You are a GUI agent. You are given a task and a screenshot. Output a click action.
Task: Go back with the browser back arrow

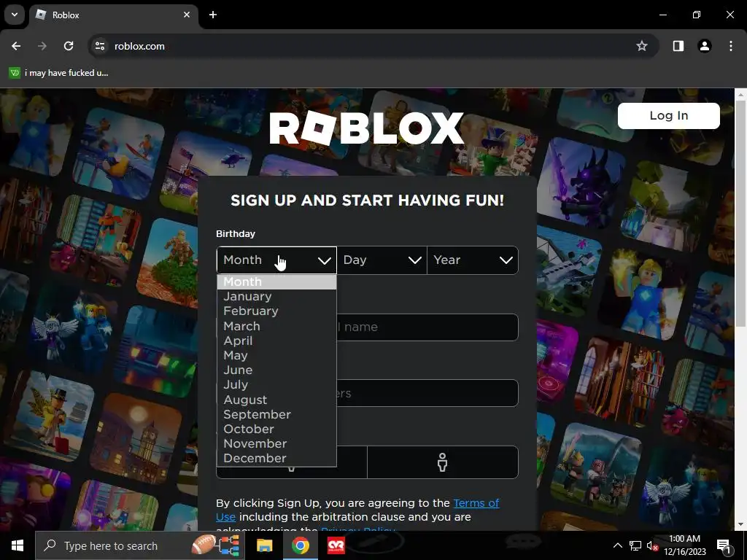(x=16, y=46)
